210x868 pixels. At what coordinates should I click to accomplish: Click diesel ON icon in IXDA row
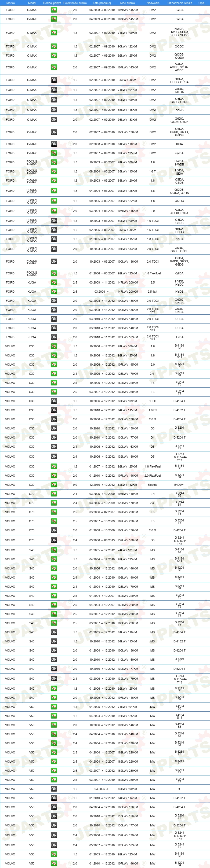tap(54, 144)
